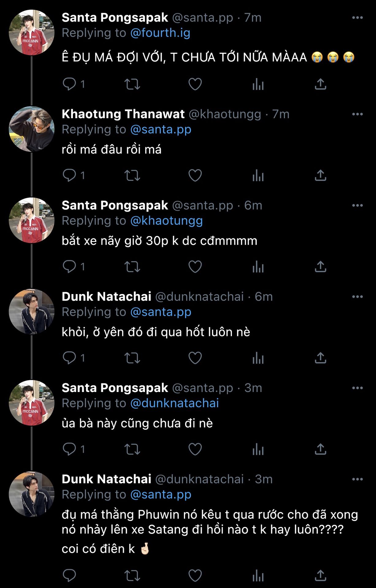This screenshot has width=376, height=588.
Task: Open the @dunknatachai mention in Santa's reply
Action: tap(174, 403)
